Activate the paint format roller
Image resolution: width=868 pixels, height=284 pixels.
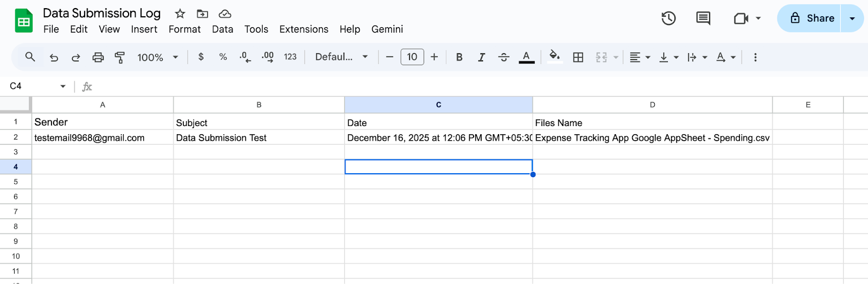(120, 57)
